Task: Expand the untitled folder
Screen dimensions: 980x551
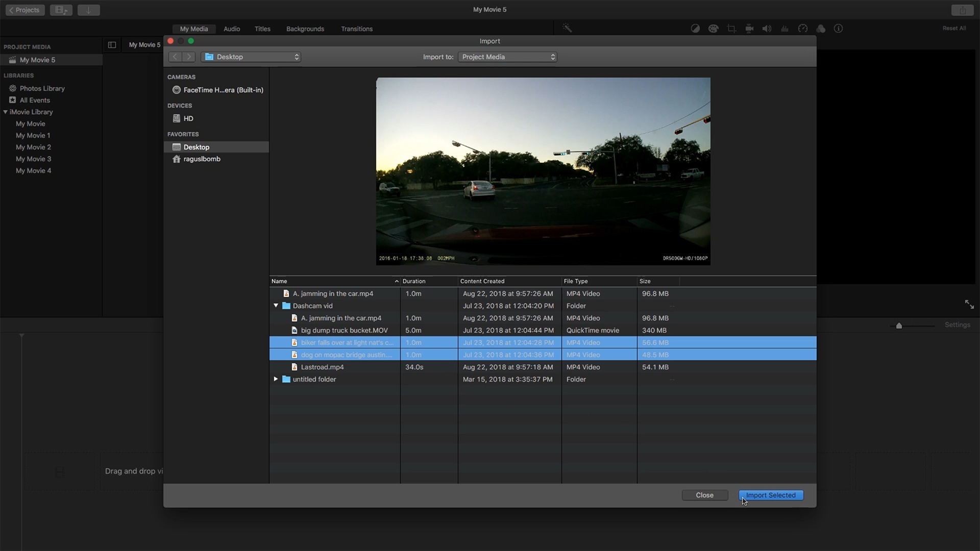Action: (x=276, y=379)
